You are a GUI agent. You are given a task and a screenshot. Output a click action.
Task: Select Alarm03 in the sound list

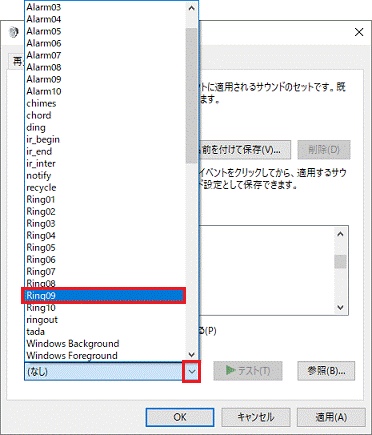coord(105,7)
